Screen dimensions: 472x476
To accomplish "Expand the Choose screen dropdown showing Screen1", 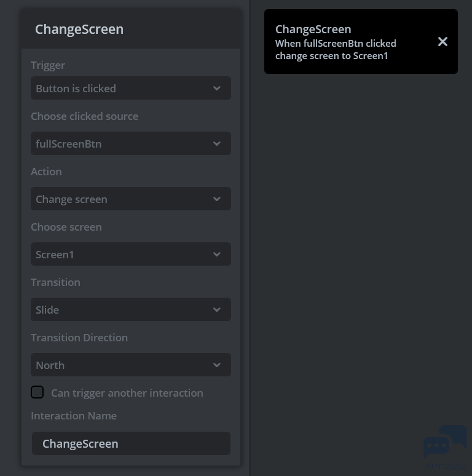I will click(x=123, y=254).
